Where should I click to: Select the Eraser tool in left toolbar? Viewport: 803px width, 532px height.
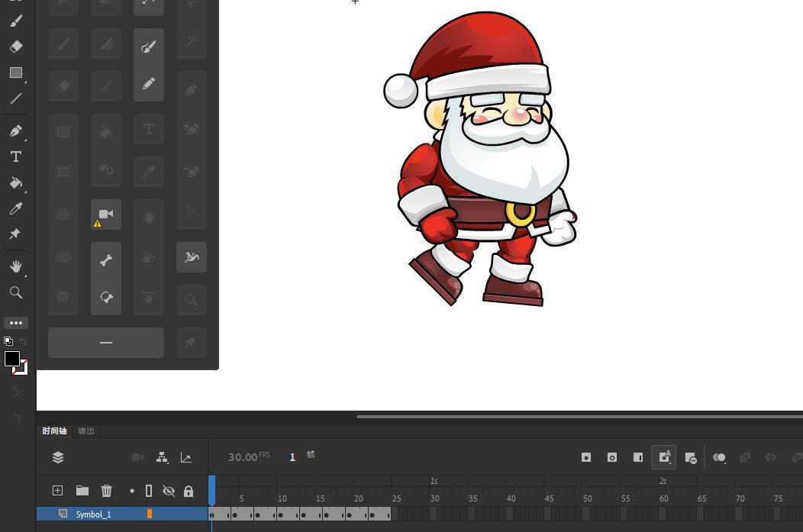16,46
